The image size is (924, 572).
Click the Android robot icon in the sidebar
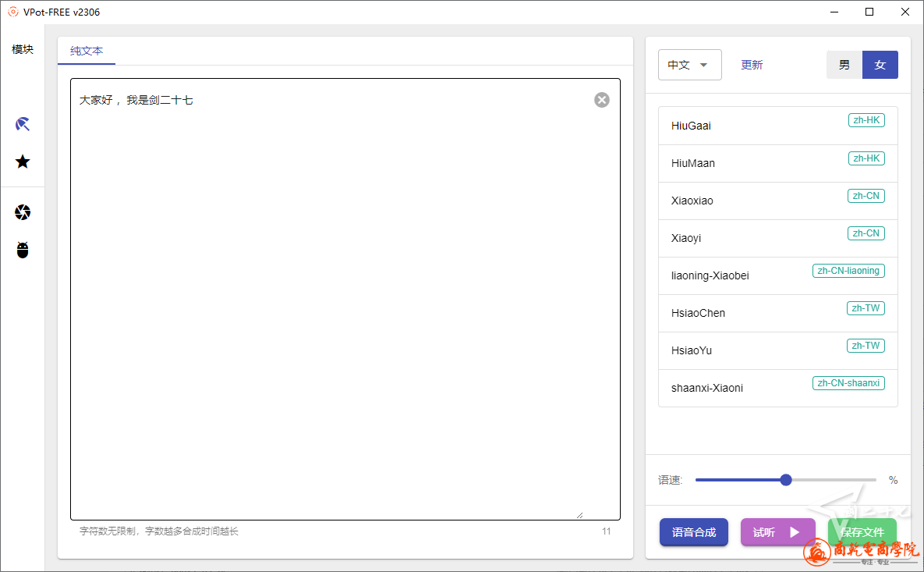(x=23, y=250)
